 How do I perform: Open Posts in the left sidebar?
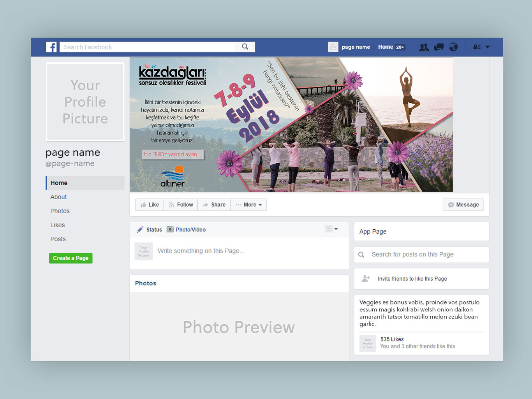pos(58,239)
